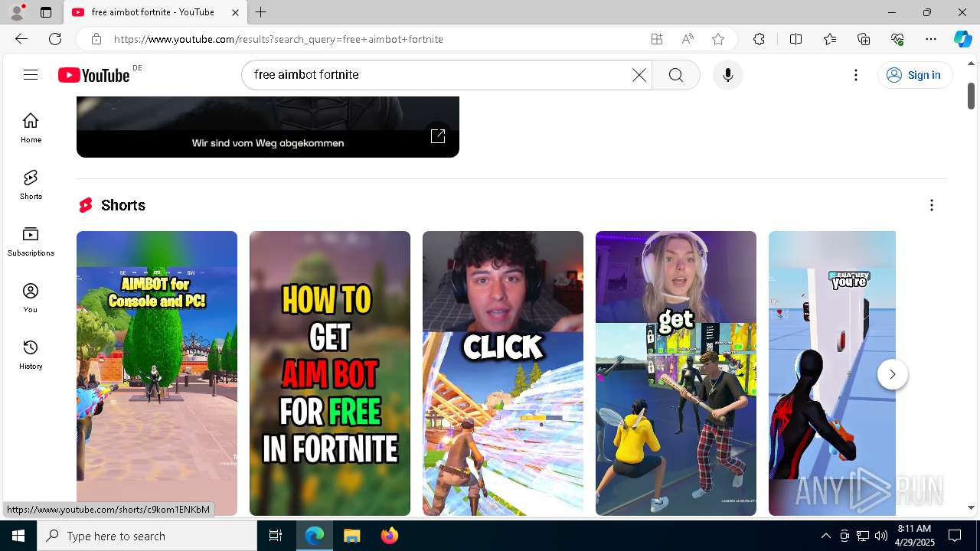Screen dimensions: 980x551
Task: Click the "Shorts" shelf heading
Action: (x=122, y=205)
